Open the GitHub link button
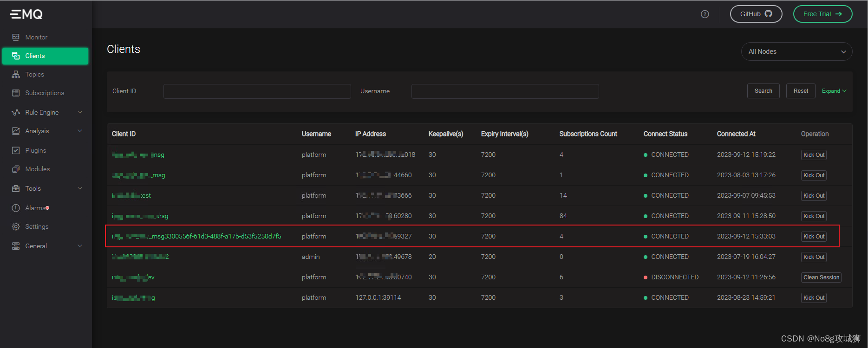Viewport: 868px width, 348px height. [756, 14]
